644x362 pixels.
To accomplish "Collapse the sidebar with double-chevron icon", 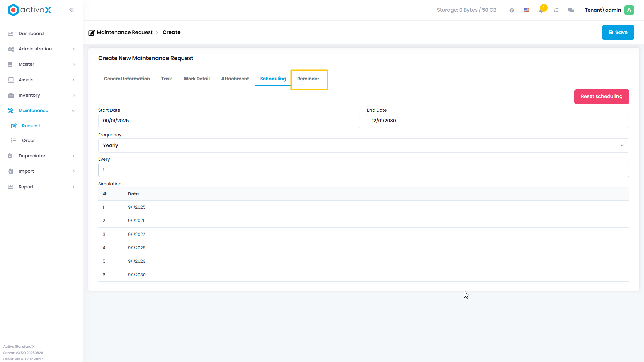I will (x=71, y=10).
